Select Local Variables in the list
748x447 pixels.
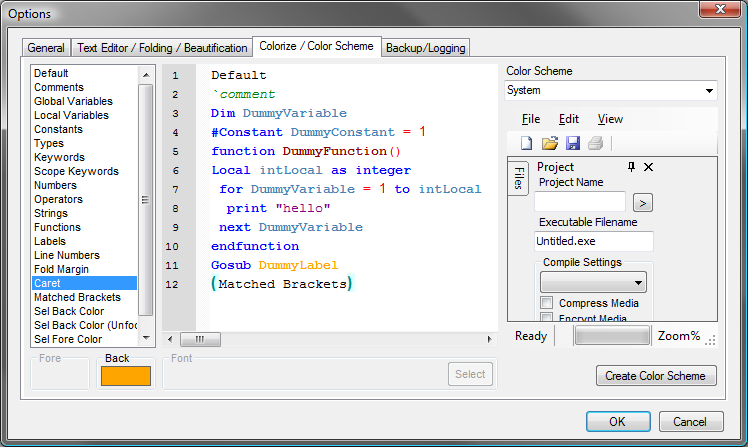(71, 115)
